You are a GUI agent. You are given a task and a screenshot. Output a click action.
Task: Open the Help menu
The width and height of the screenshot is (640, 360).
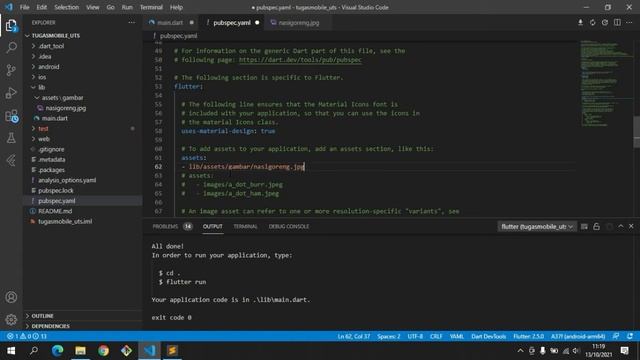(x=176, y=7)
